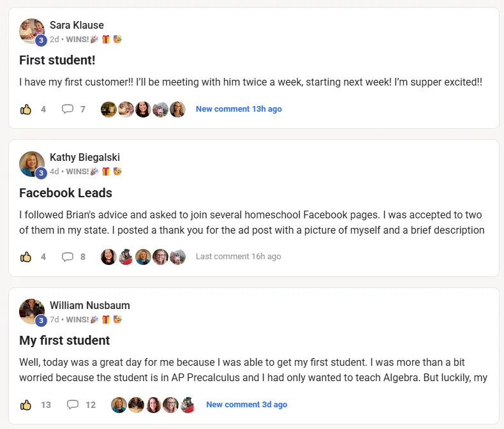The height and width of the screenshot is (429, 504).
Task: Open comments on Facebook Leads post
Action: [68, 257]
